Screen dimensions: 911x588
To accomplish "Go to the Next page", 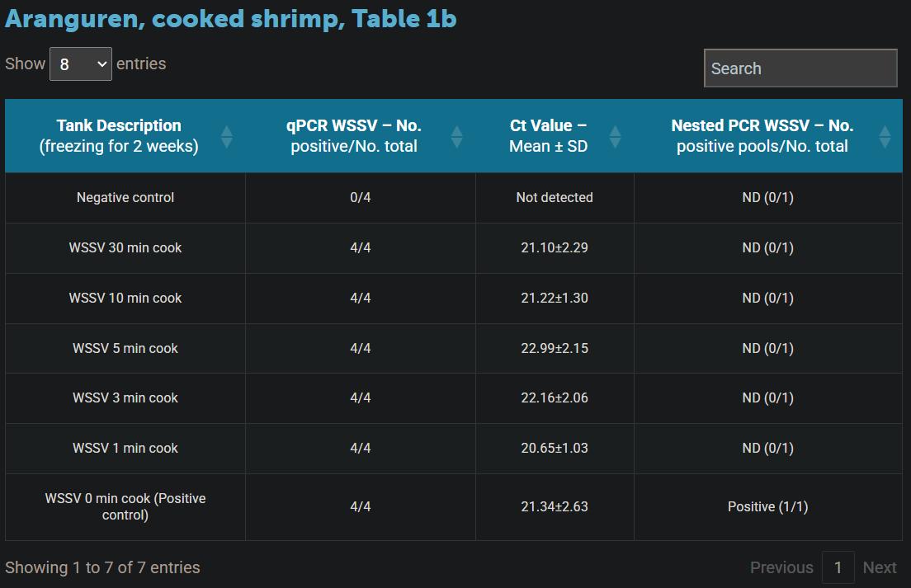I will [x=879, y=567].
